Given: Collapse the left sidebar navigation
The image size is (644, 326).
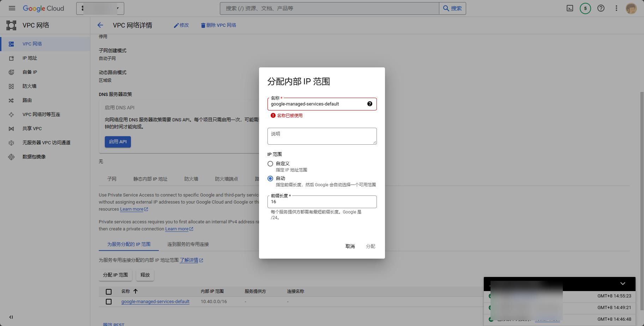Looking at the screenshot, I should (11, 317).
